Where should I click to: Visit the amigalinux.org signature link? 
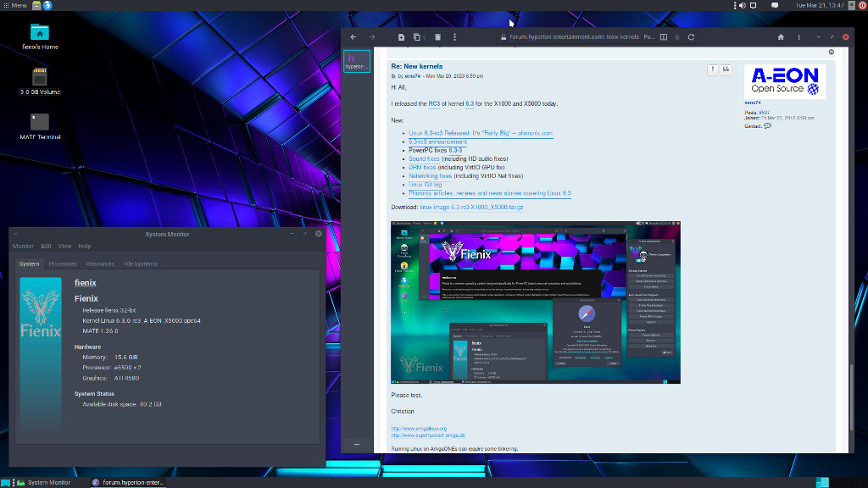tap(419, 428)
